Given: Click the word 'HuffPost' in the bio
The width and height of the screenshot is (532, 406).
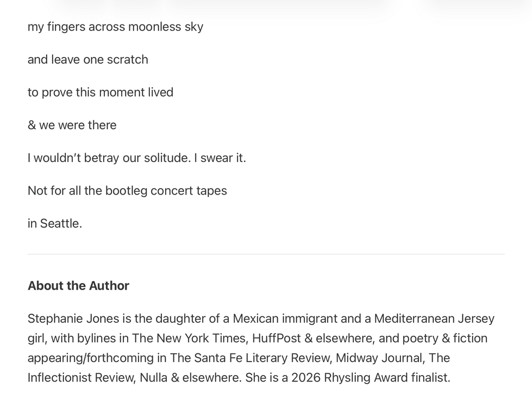Looking at the screenshot, I should click(x=277, y=339).
